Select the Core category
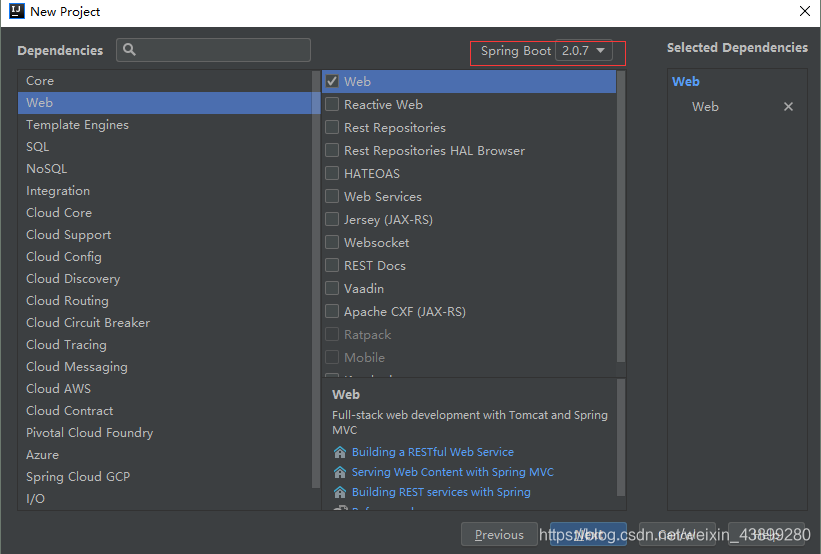 coord(165,81)
